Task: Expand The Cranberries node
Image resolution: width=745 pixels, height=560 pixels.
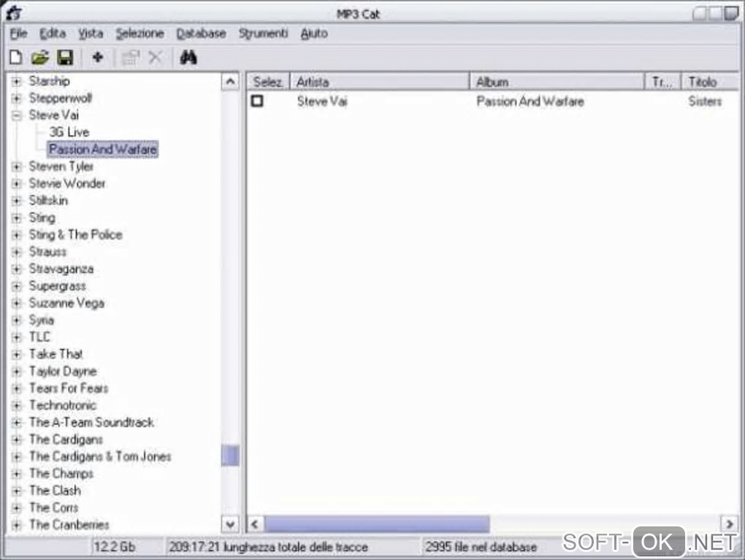Action: (x=17, y=525)
